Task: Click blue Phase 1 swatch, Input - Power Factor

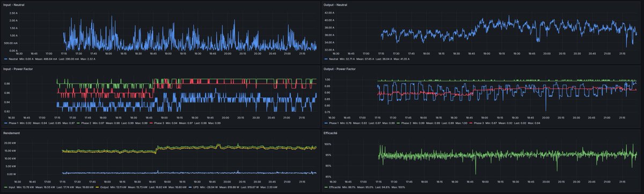Action: click(5, 123)
